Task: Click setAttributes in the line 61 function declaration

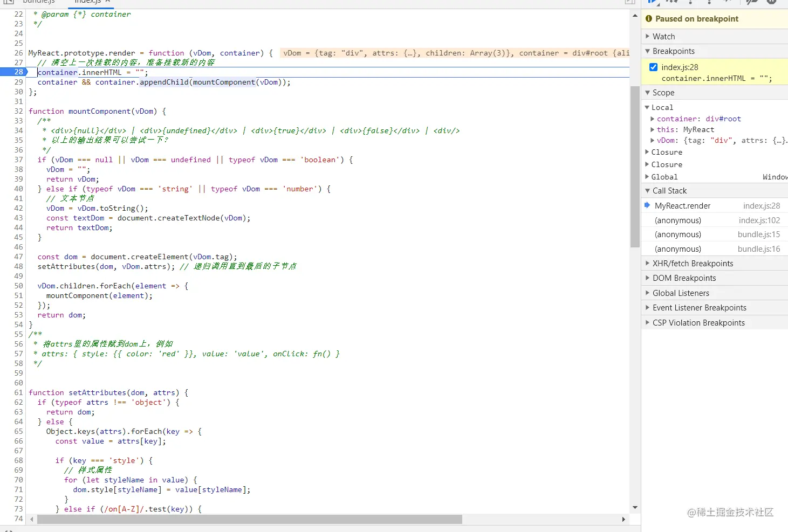Action: coord(97,392)
